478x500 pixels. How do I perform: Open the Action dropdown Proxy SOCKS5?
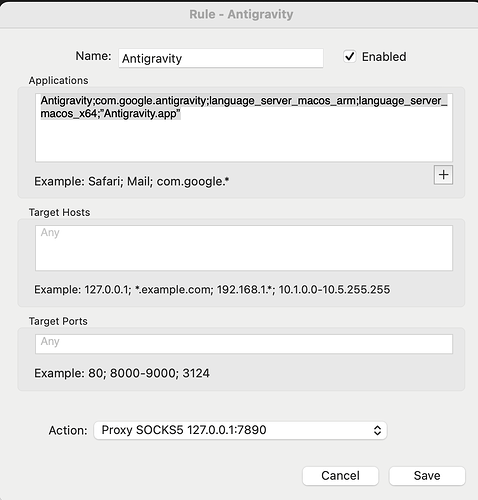point(240,430)
